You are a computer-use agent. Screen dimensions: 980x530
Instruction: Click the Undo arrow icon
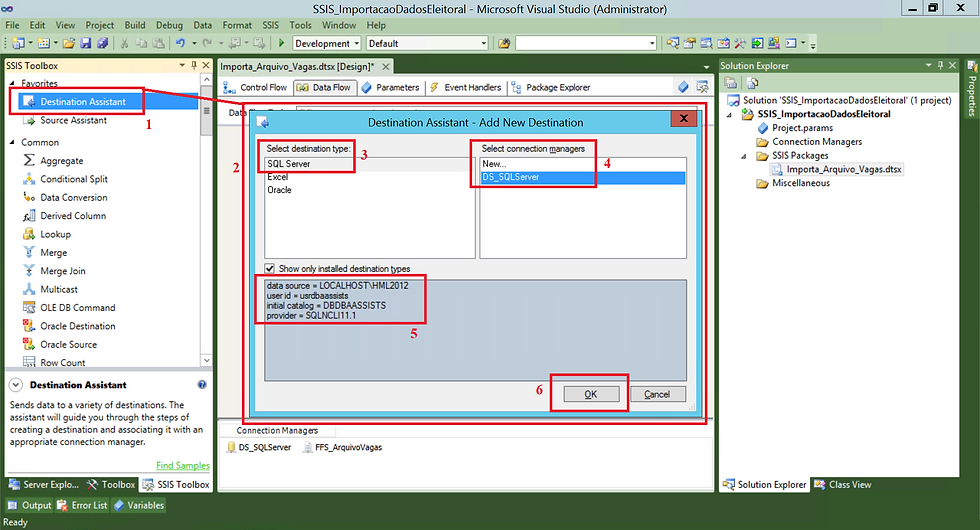[181, 43]
